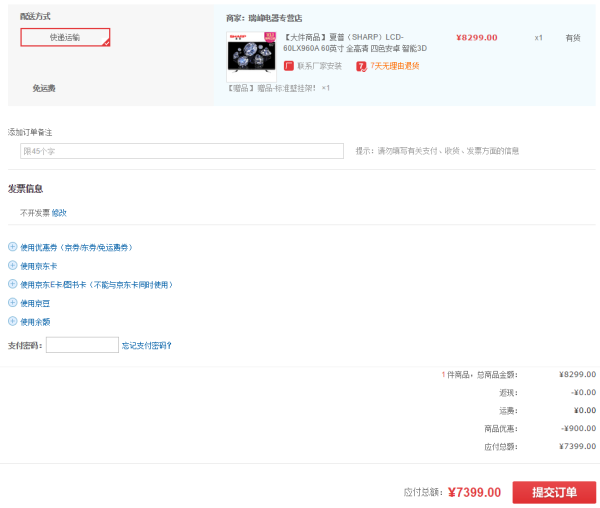The image size is (600, 508).
Task: Open the SHARP TV product thumbnail
Action: (251, 56)
